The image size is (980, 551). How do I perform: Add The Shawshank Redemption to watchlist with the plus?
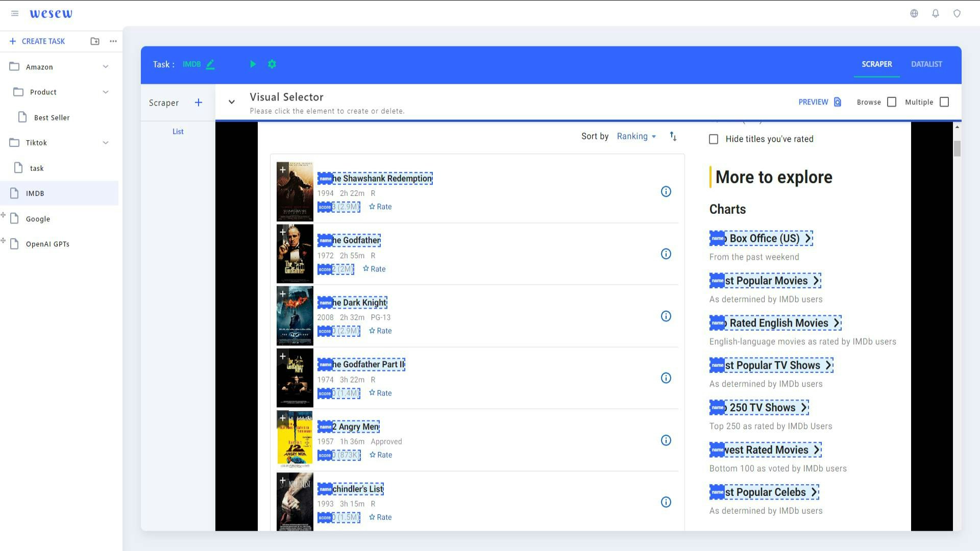point(283,170)
